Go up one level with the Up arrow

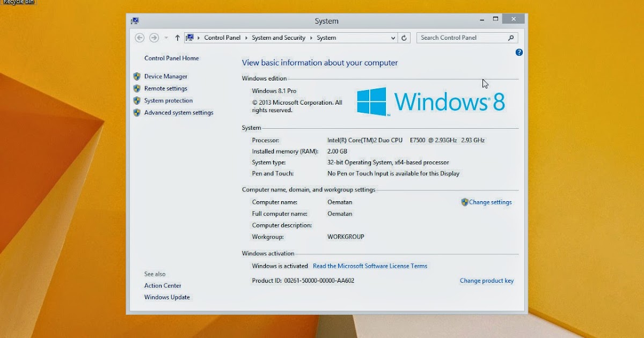click(x=178, y=38)
